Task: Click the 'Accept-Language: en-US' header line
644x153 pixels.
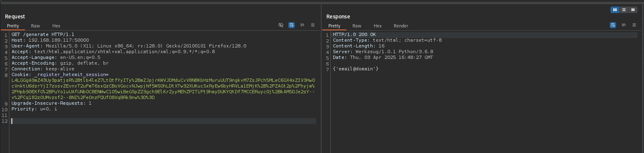Action: click(56, 57)
